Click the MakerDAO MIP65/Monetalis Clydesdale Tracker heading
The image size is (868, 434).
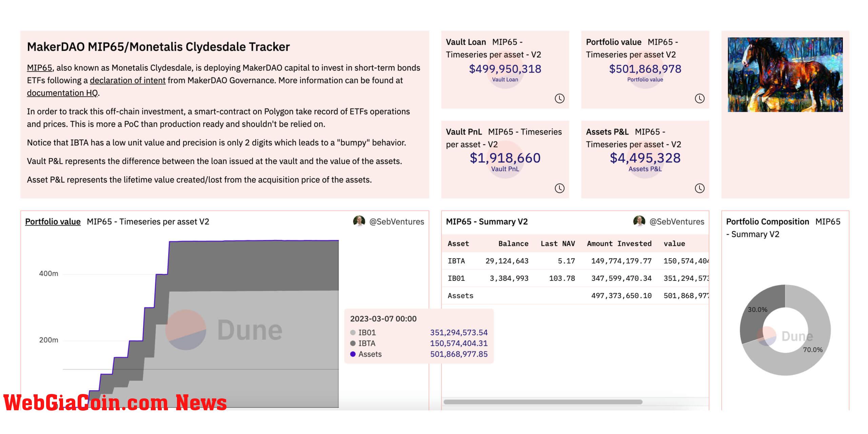[x=158, y=47]
